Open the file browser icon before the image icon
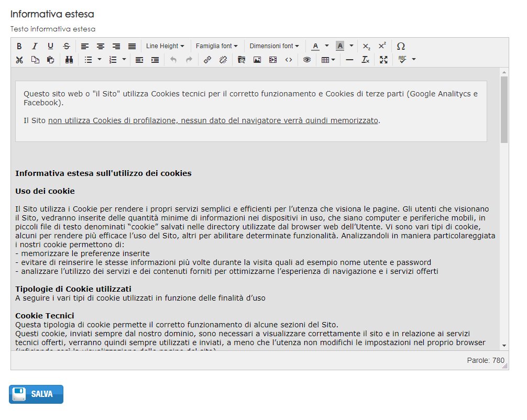 (x=241, y=60)
